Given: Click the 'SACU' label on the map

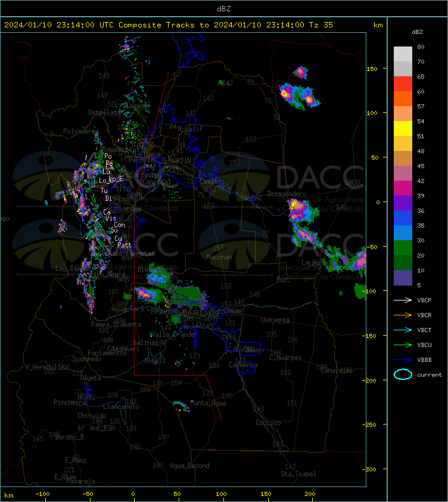Looking at the screenshot, I should [x=352, y=182].
